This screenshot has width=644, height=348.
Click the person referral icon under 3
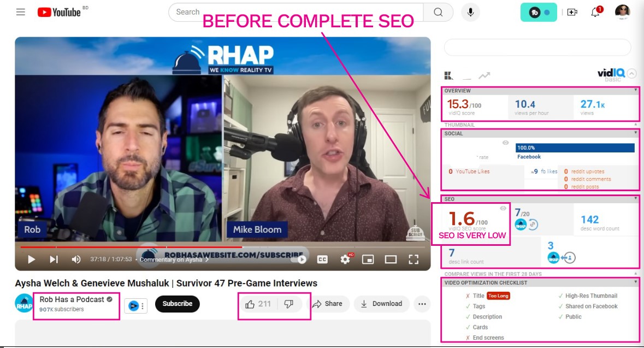coord(569,258)
